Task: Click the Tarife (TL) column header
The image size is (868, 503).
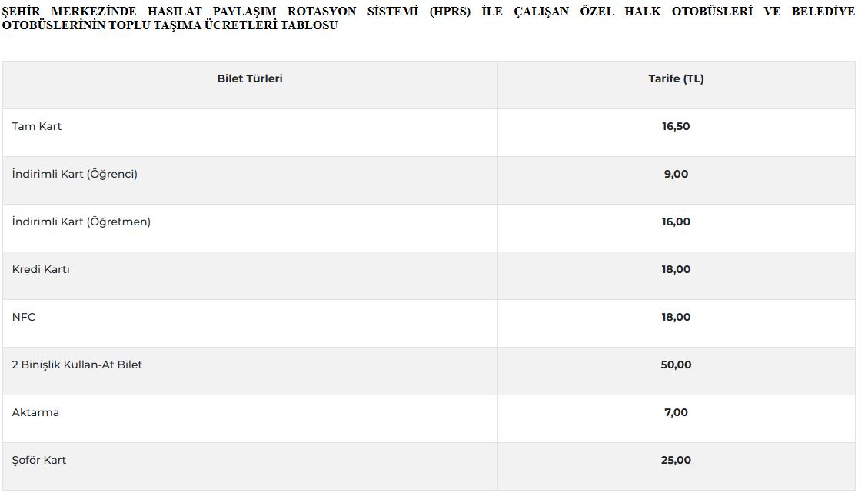Action: [676, 78]
